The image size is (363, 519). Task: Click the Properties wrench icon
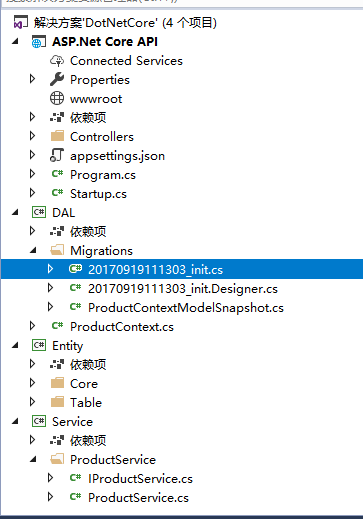(x=57, y=79)
